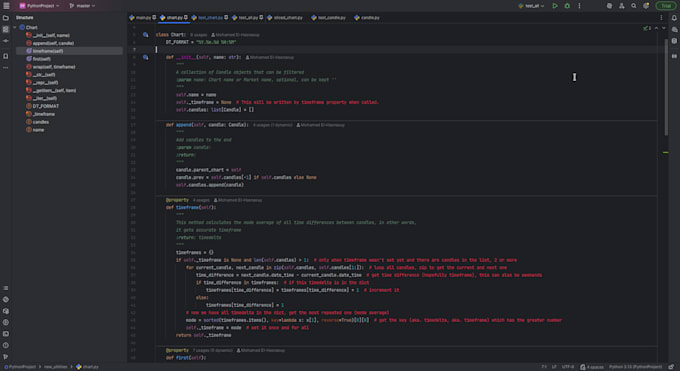Open the inspections widget checkmark
This screenshot has height=371, width=680.
pos(647,28)
